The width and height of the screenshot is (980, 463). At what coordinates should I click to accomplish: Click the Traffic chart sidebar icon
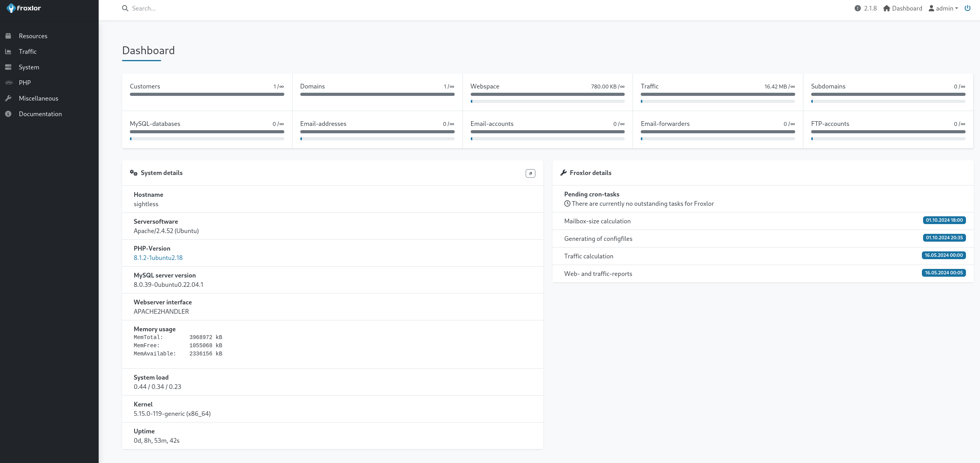(8, 51)
